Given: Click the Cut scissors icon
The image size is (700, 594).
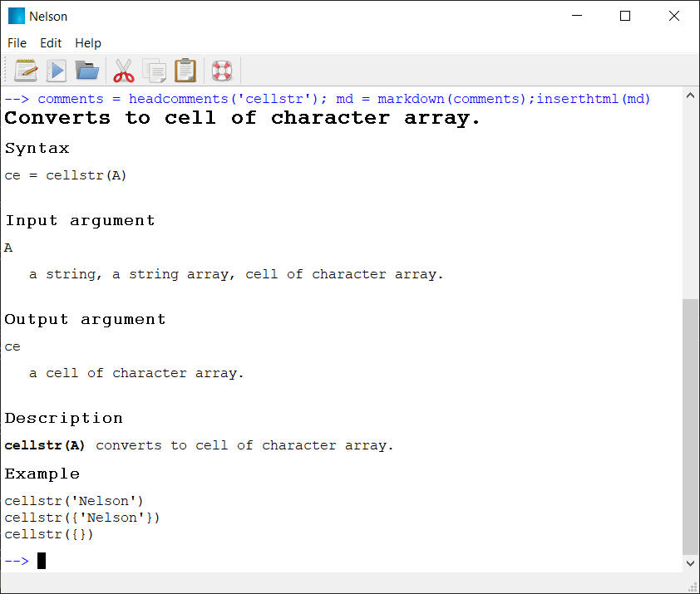Looking at the screenshot, I should 124,71.
